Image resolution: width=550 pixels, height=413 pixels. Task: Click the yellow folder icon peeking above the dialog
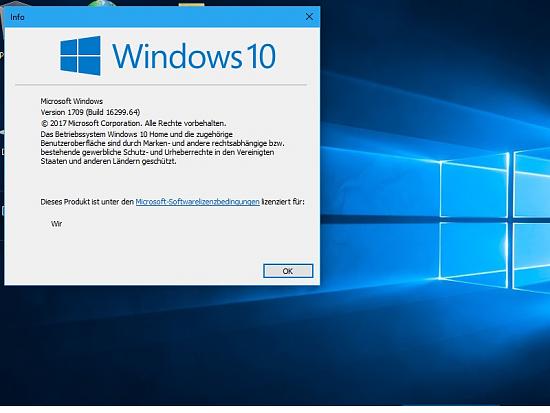pos(191,4)
